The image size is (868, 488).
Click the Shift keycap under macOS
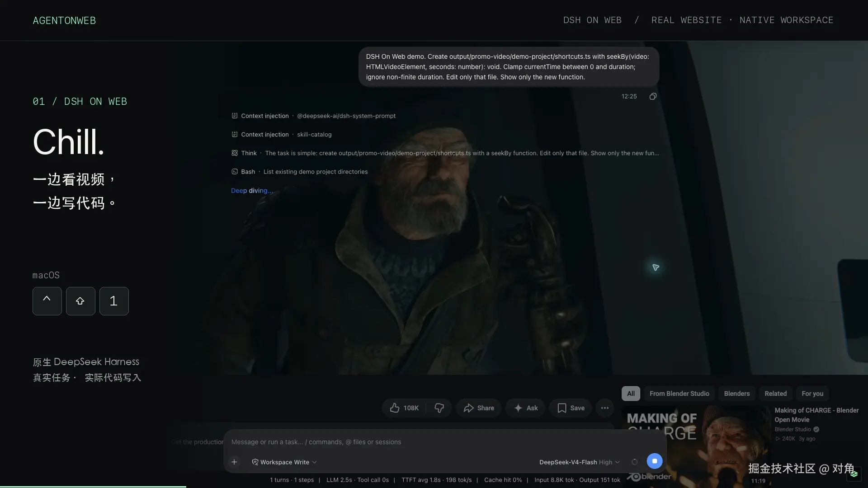(80, 301)
